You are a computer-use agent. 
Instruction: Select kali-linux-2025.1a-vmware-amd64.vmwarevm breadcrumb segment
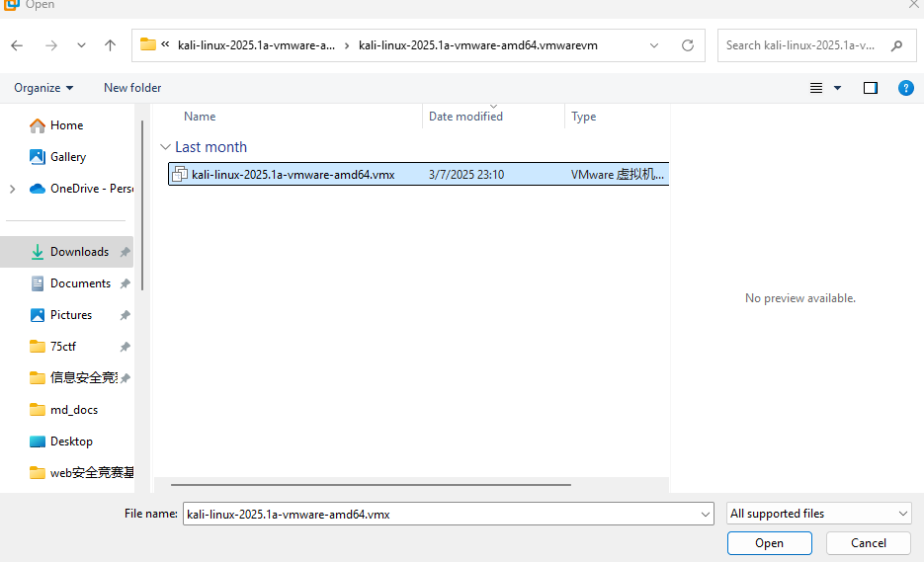(478, 45)
